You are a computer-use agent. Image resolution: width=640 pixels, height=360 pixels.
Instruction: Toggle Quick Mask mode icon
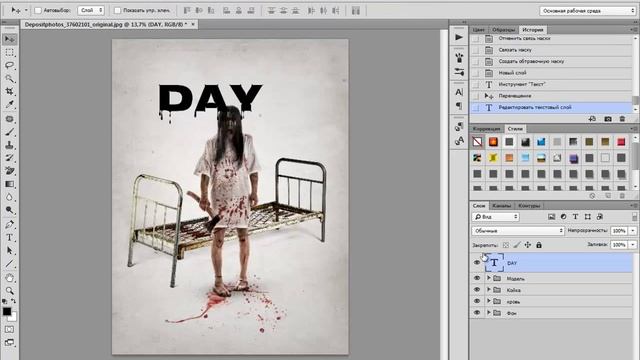pyautogui.click(x=9, y=329)
